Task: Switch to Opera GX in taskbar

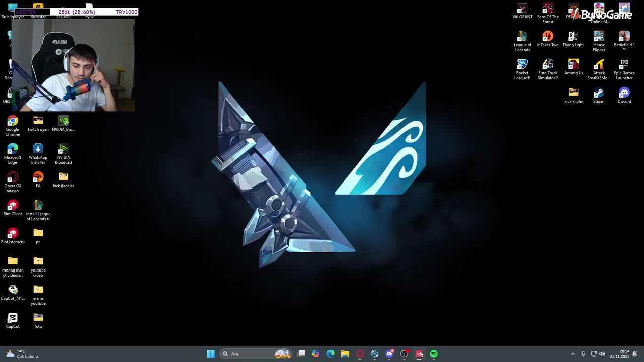Action: [x=360, y=354]
